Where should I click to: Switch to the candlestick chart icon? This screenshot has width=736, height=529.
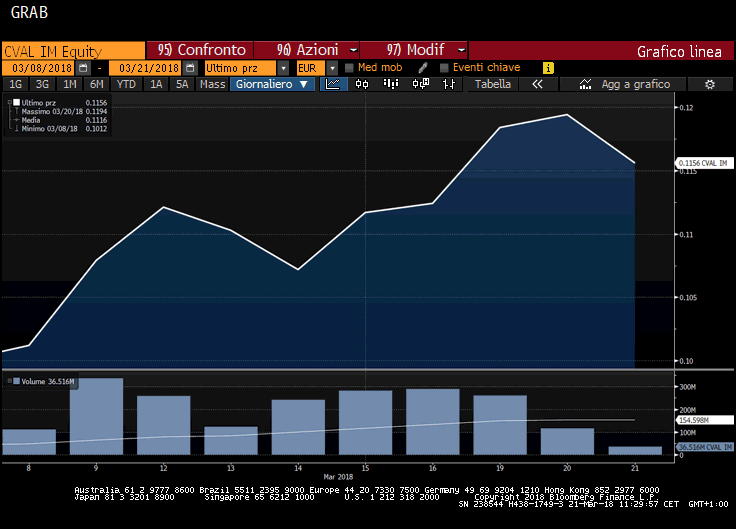pos(362,85)
